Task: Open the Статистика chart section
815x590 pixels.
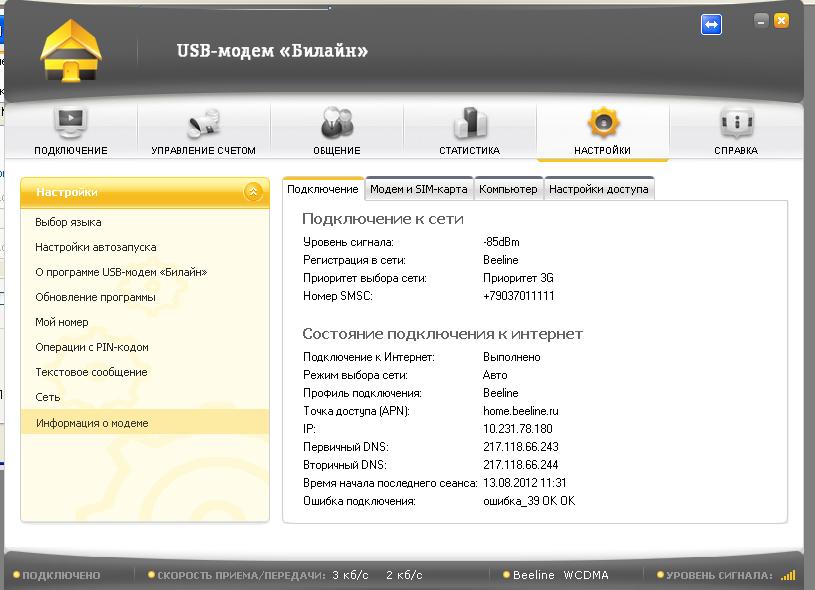Action: tap(469, 130)
